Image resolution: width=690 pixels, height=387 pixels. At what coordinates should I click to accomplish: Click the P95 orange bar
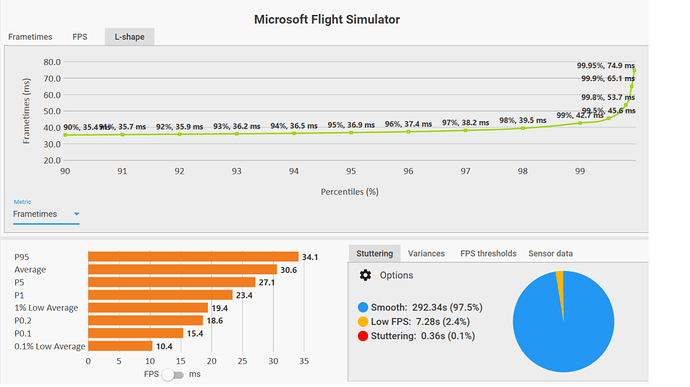click(x=193, y=257)
